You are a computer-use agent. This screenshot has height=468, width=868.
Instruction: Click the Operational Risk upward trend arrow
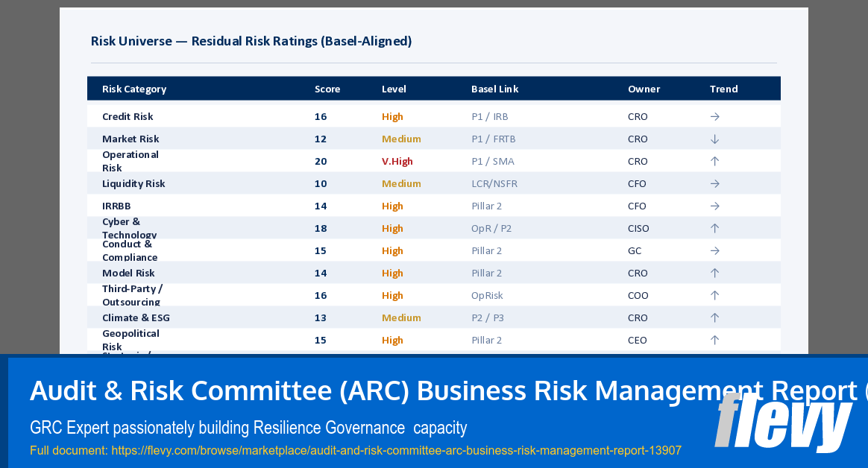(714, 162)
